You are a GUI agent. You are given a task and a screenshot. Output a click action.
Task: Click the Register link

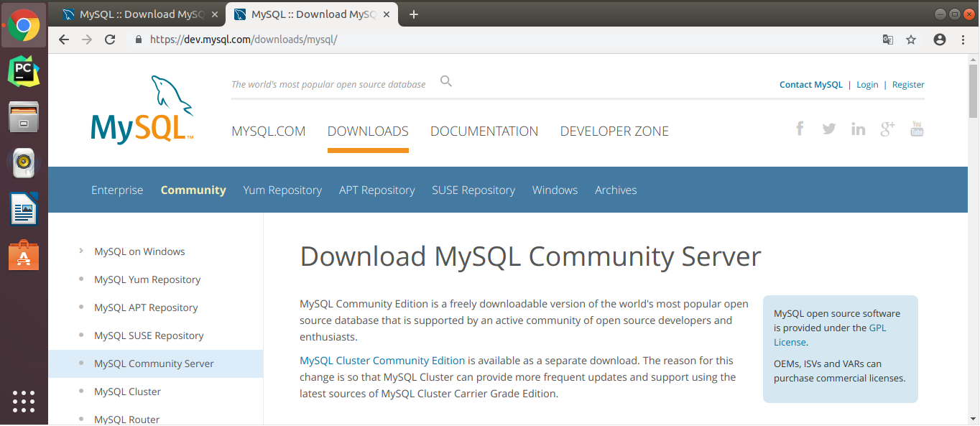[x=908, y=85]
